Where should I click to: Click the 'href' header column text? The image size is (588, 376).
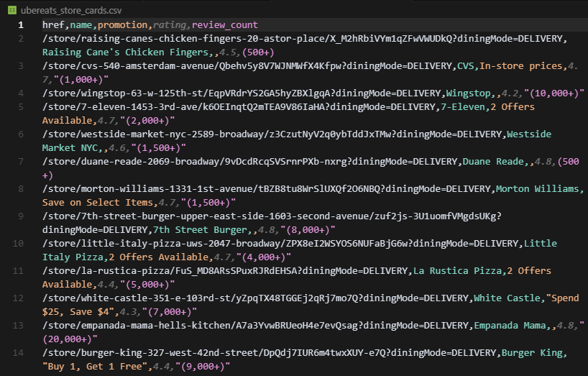point(53,24)
